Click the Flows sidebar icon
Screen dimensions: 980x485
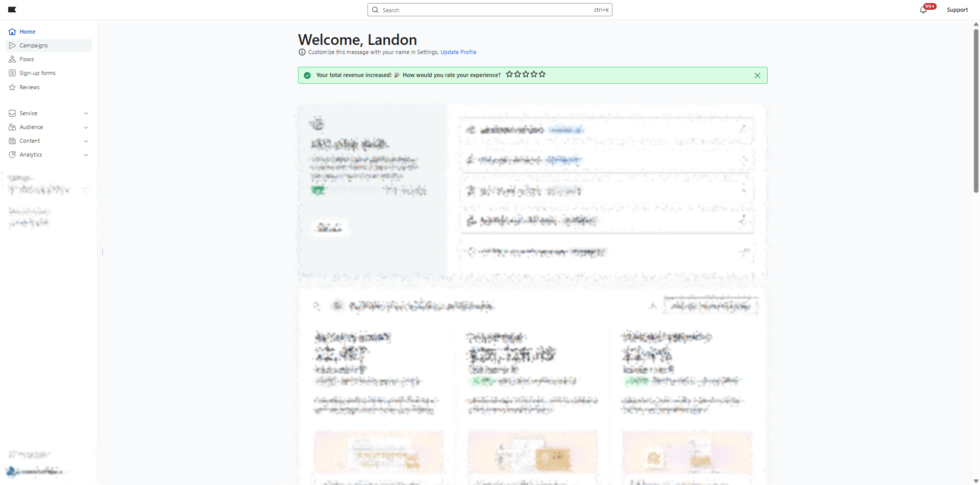pos(12,59)
